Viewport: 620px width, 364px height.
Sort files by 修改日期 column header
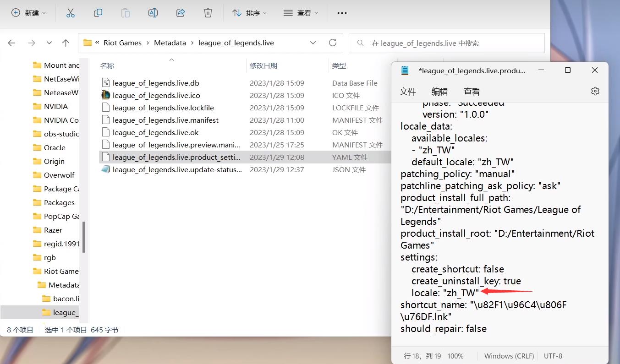click(263, 65)
